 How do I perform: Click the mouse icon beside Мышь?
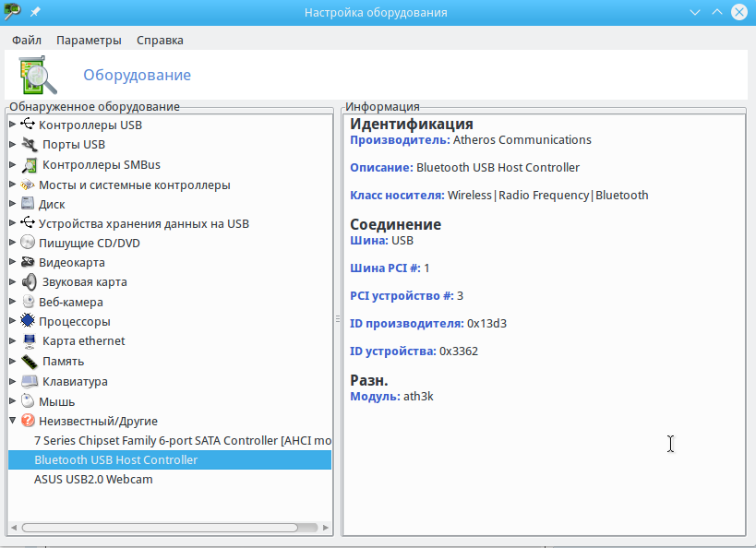click(28, 401)
